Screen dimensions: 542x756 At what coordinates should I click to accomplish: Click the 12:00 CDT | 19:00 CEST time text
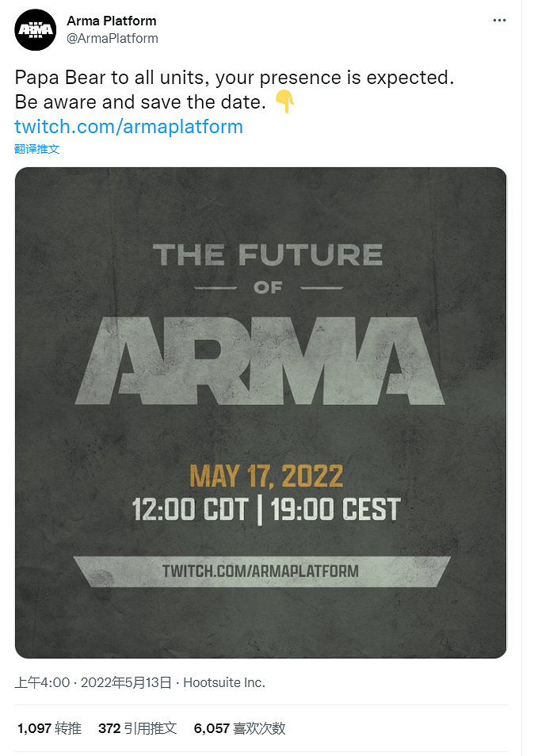coord(266,510)
